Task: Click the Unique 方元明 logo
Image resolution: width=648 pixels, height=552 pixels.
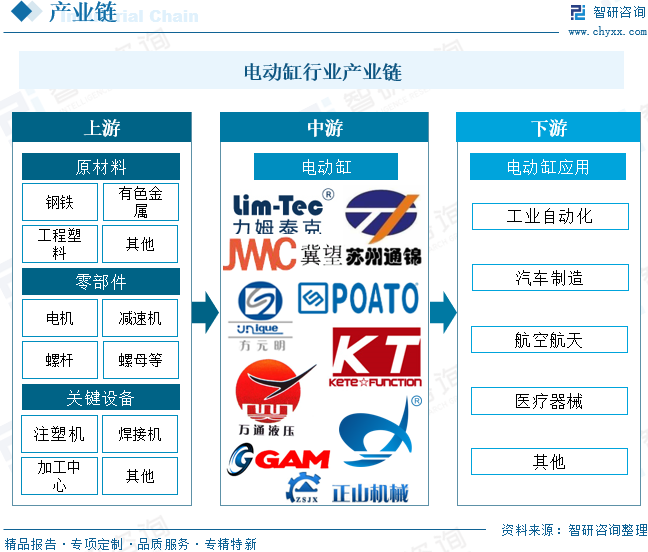Action: [x=260, y=316]
